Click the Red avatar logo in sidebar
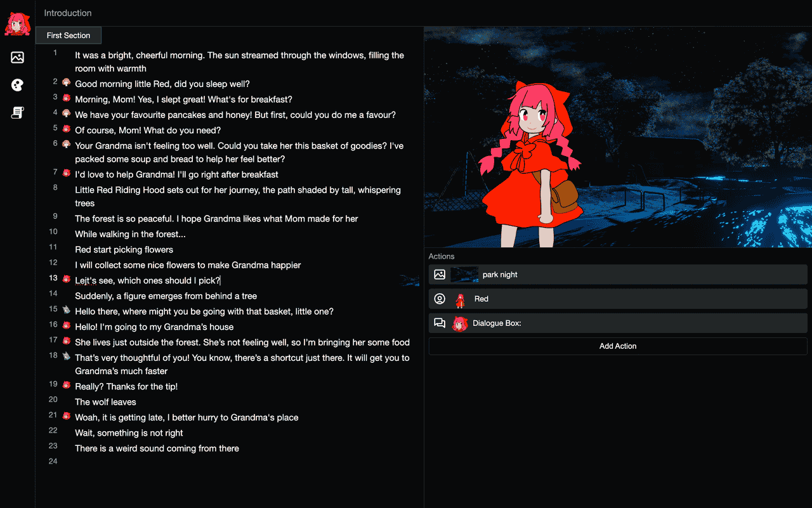Image resolution: width=812 pixels, height=508 pixels. tap(17, 23)
